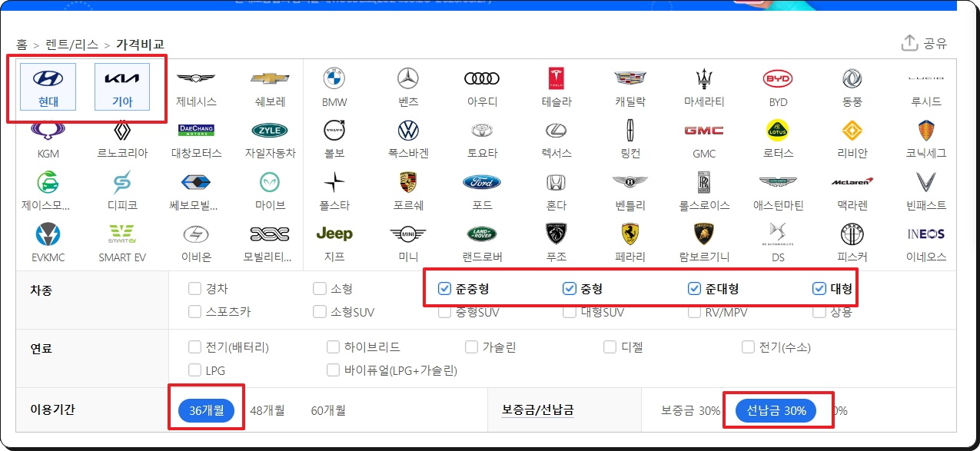The height and width of the screenshot is (451, 980).
Task: Select the INEOS (이네오스) brand
Action: [925, 234]
